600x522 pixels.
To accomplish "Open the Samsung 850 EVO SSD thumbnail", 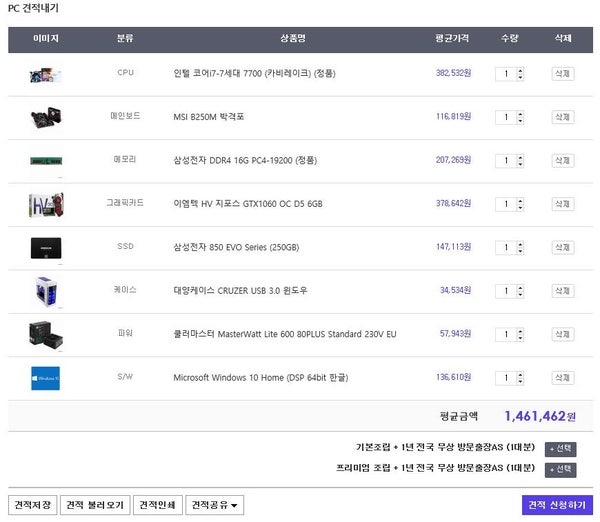I will [46, 248].
